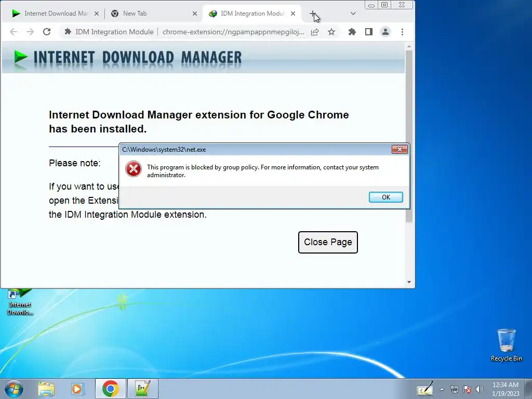The height and width of the screenshot is (399, 532).
Task: Open the volume speaker tray icon
Action: pos(480,389)
